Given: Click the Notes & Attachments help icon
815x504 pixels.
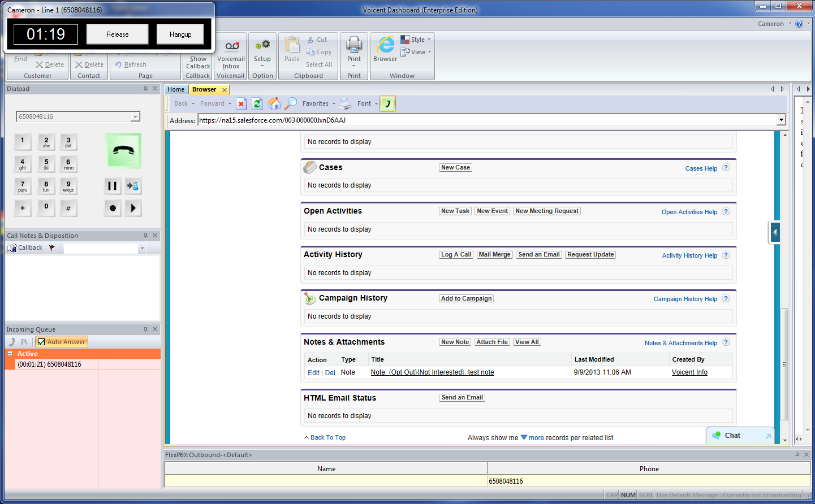Looking at the screenshot, I should [726, 342].
